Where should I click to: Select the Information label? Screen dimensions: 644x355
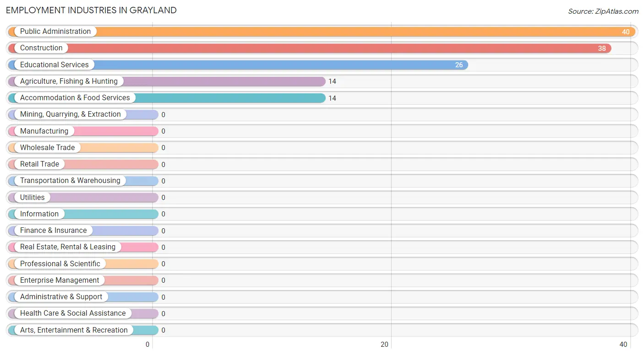[x=39, y=214]
